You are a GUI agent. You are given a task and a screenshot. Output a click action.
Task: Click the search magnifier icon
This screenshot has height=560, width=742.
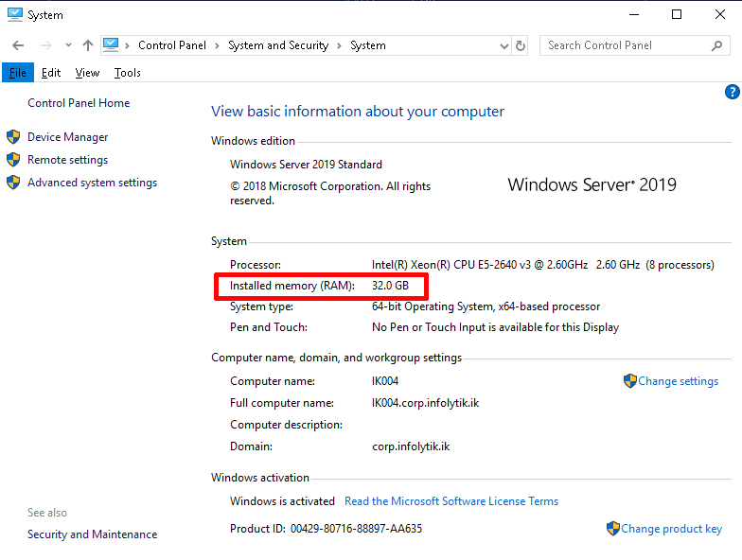coord(717,45)
